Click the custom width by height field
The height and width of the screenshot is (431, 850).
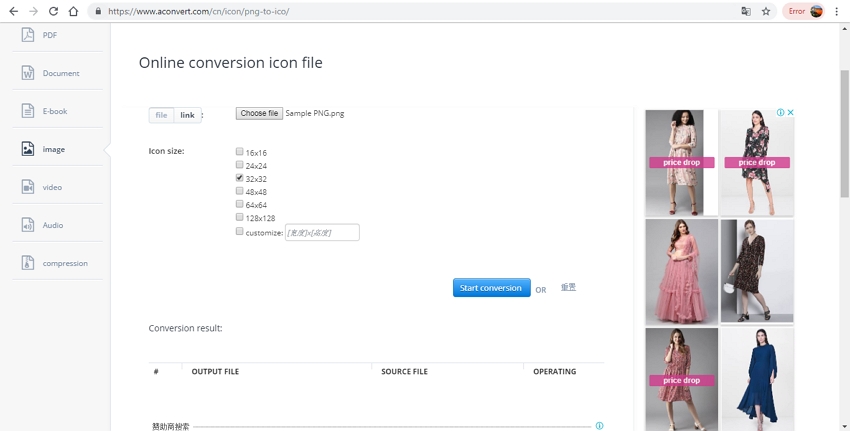tap(322, 232)
